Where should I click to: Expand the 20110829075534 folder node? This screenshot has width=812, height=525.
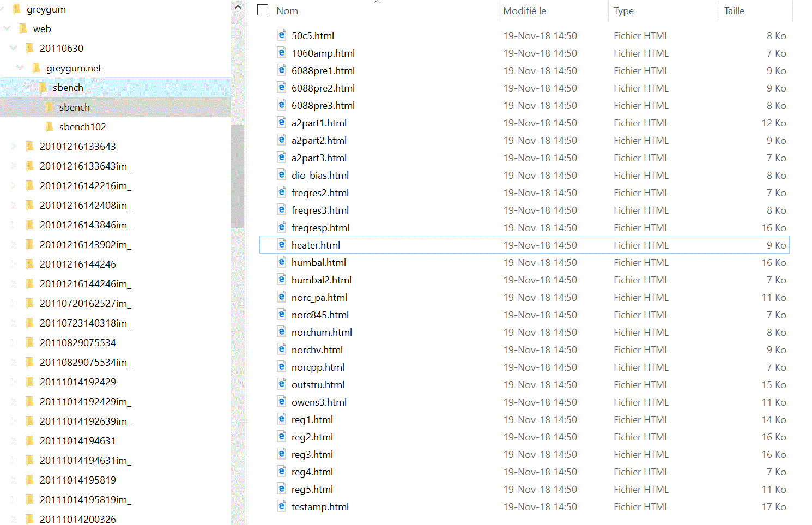(x=14, y=342)
